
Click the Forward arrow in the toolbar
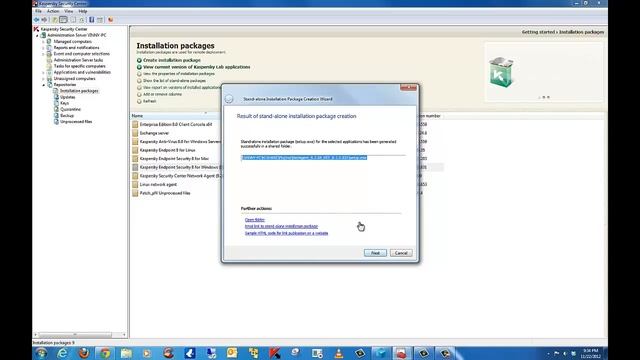coord(44,20)
